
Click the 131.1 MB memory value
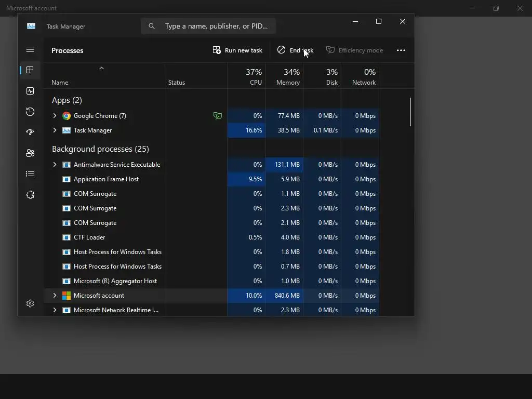pyautogui.click(x=287, y=165)
